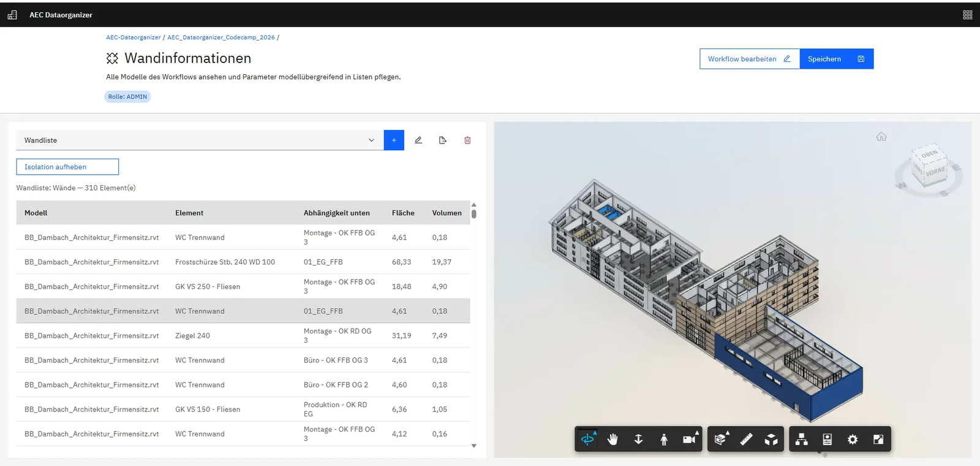The width and height of the screenshot is (980, 466).
Task: Click Volumen value 7,49
Action: pyautogui.click(x=440, y=335)
